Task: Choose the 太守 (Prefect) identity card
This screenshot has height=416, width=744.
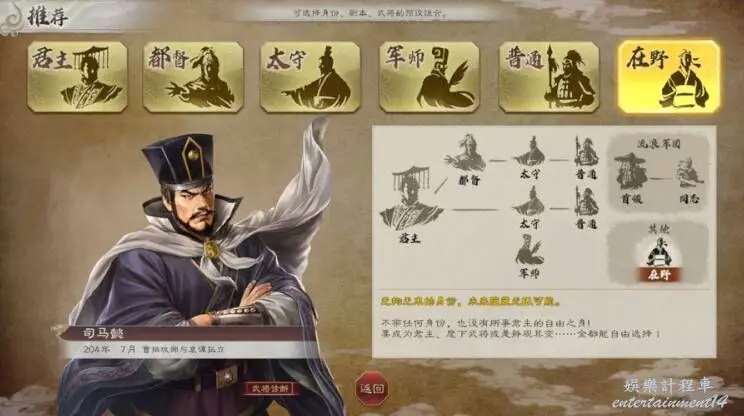Action: coord(310,77)
